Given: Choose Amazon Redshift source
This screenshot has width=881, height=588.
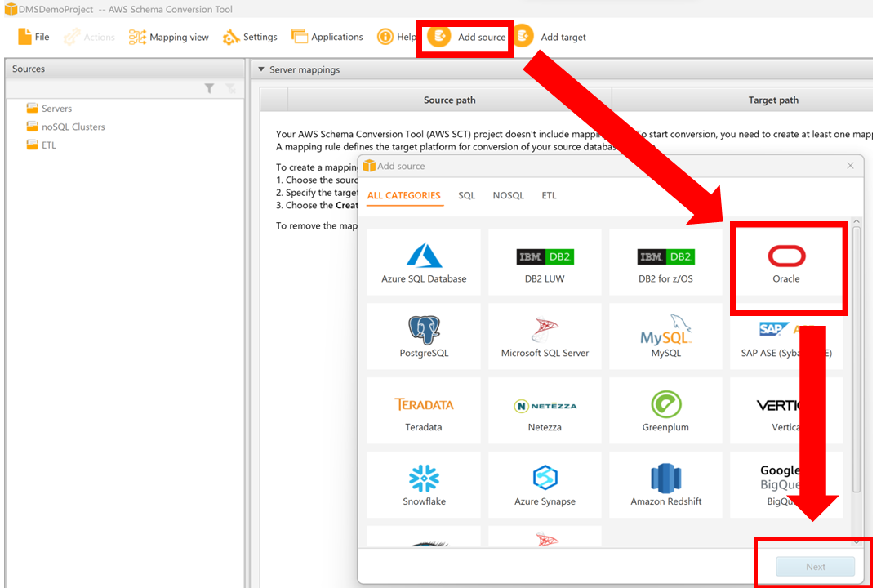Looking at the screenshot, I should coord(665,484).
